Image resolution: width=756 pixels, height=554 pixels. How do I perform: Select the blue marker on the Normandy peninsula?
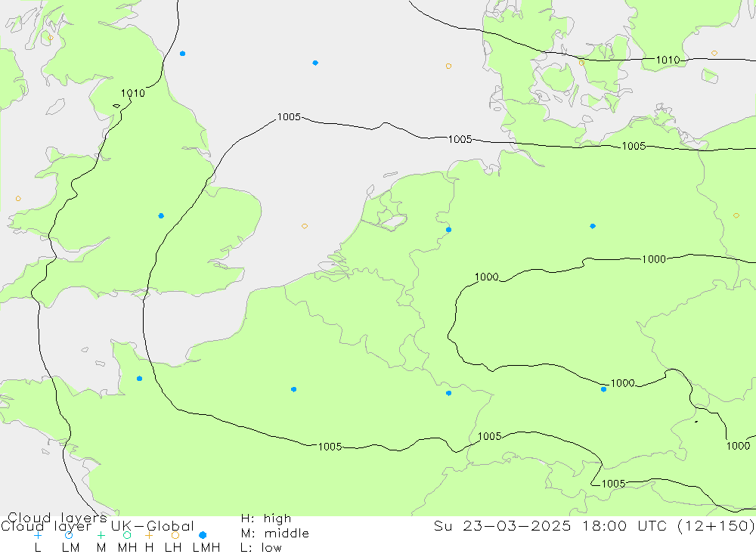click(139, 379)
